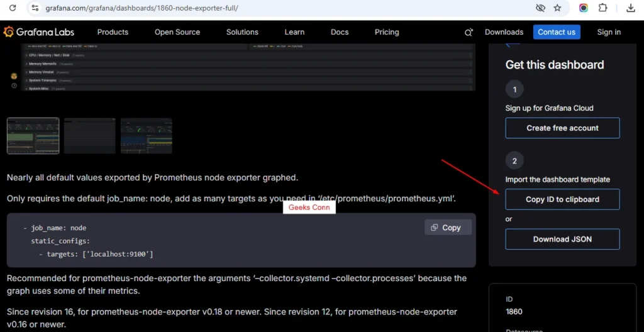
Task: Click Copy ID to clipboard button
Action: pos(562,199)
